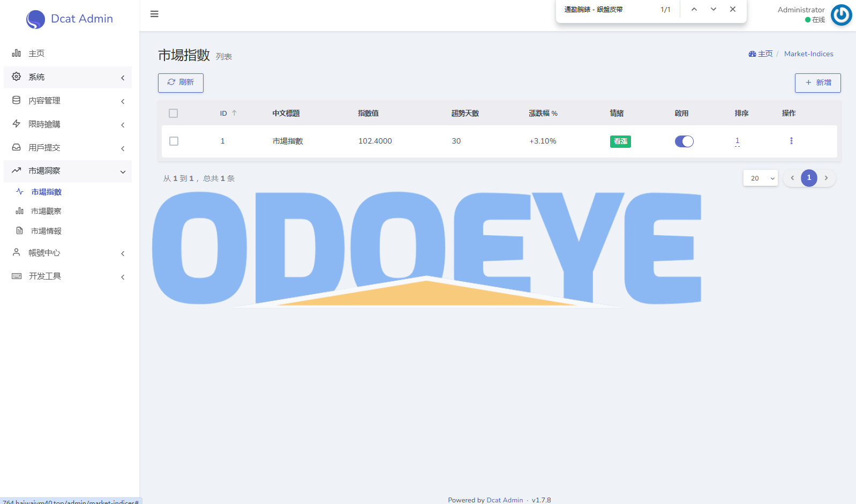The height and width of the screenshot is (504, 856).
Task: Toggle the sidebar hamburger menu
Action: coord(154,14)
